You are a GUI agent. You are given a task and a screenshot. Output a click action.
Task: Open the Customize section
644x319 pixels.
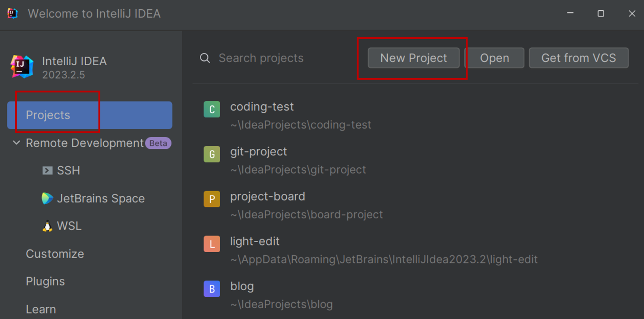(55, 254)
